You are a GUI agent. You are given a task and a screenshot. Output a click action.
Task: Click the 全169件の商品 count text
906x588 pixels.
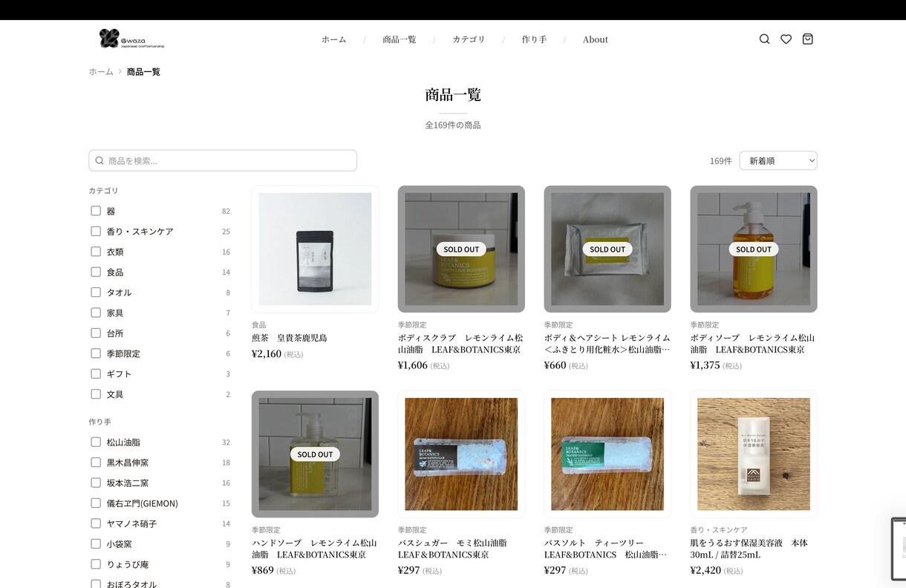tap(453, 125)
